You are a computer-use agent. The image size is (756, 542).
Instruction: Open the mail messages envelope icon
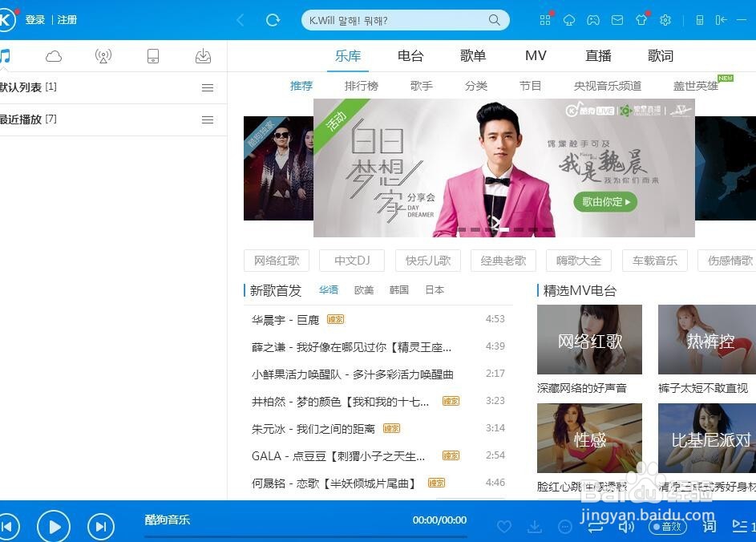coord(617,20)
